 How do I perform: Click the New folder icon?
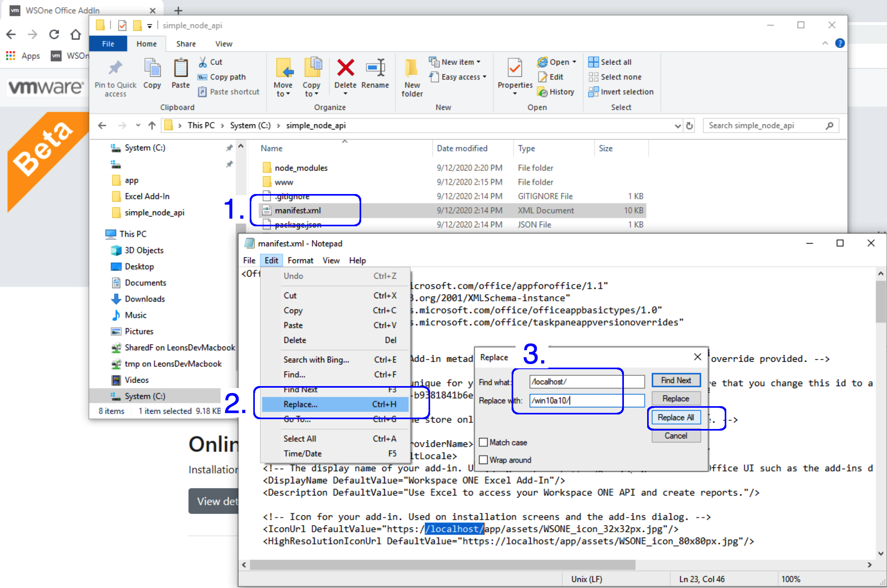(412, 68)
